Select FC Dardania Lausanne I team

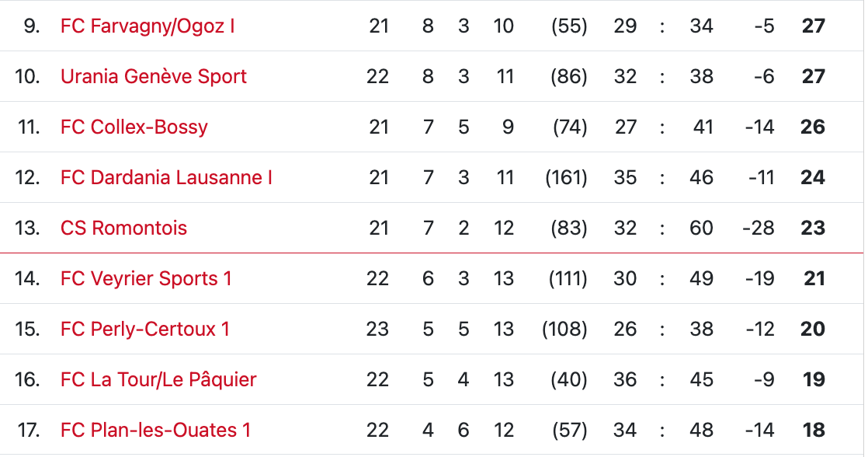click(x=166, y=178)
